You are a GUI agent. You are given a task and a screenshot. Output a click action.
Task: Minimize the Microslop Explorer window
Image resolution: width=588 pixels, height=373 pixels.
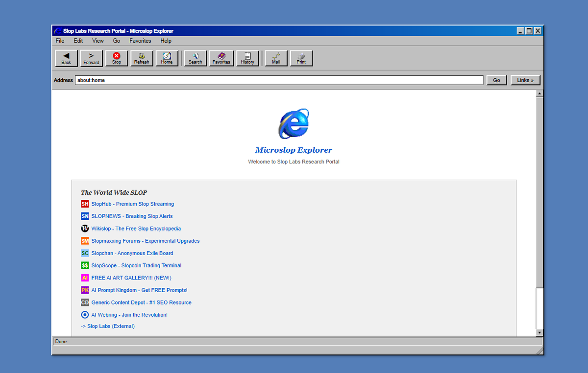520,31
